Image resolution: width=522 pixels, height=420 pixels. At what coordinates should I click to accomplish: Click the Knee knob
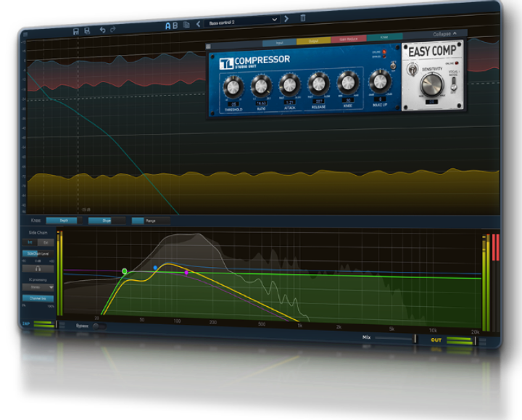coord(348,82)
